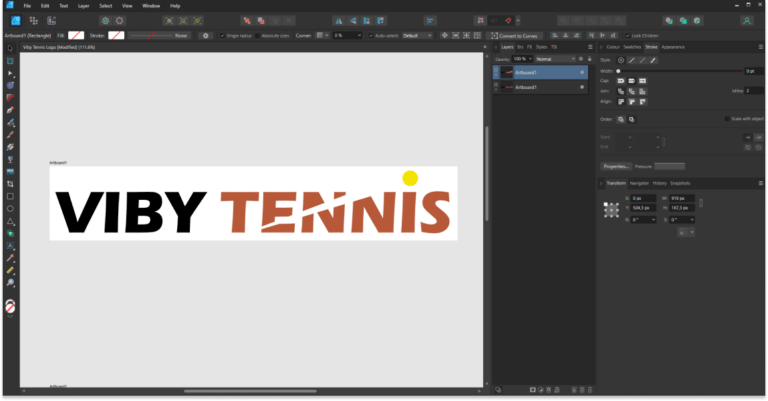Toggle Auto-select checkbox
The image size is (768, 401).
click(371, 36)
